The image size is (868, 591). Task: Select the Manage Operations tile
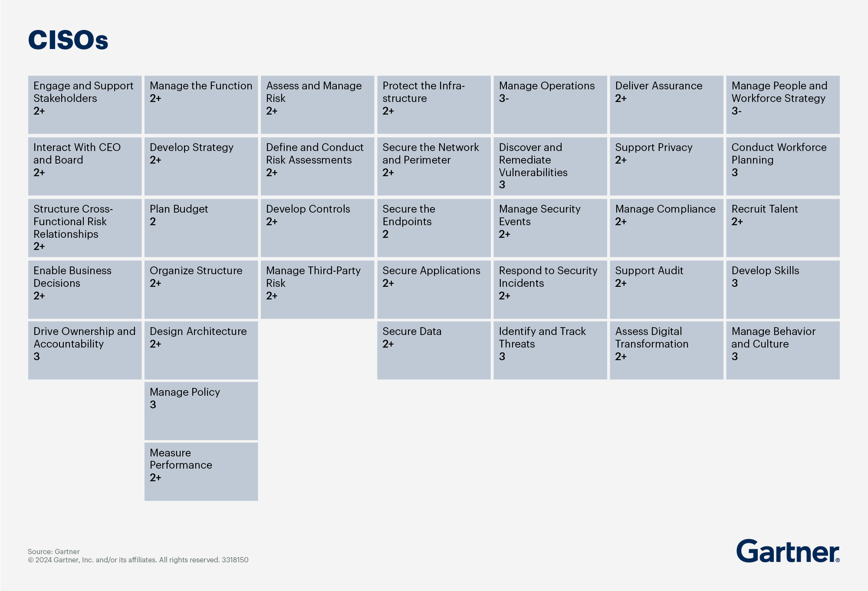550,105
